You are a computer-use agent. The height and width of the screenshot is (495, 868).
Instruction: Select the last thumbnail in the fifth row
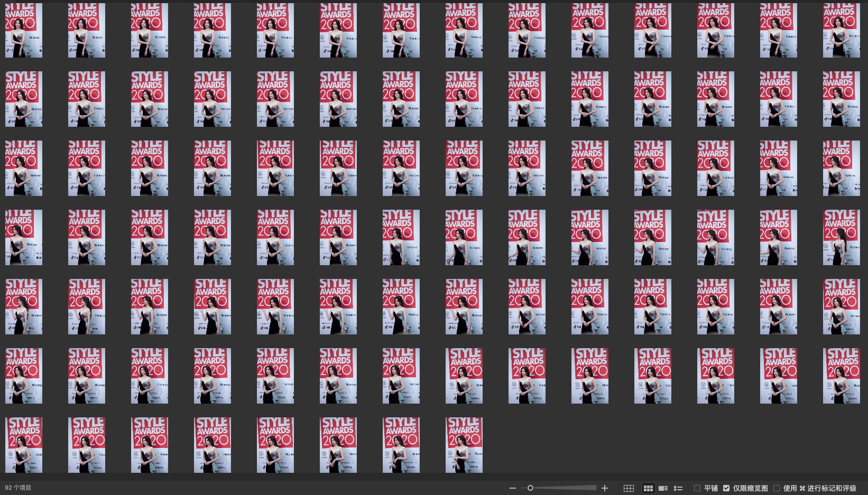[x=841, y=306]
